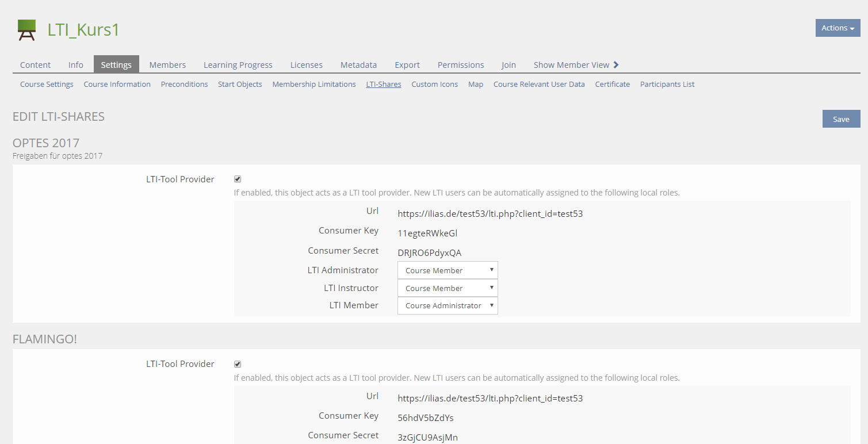This screenshot has height=444, width=868.
Task: Open the Actions dropdown menu
Action: [838, 28]
